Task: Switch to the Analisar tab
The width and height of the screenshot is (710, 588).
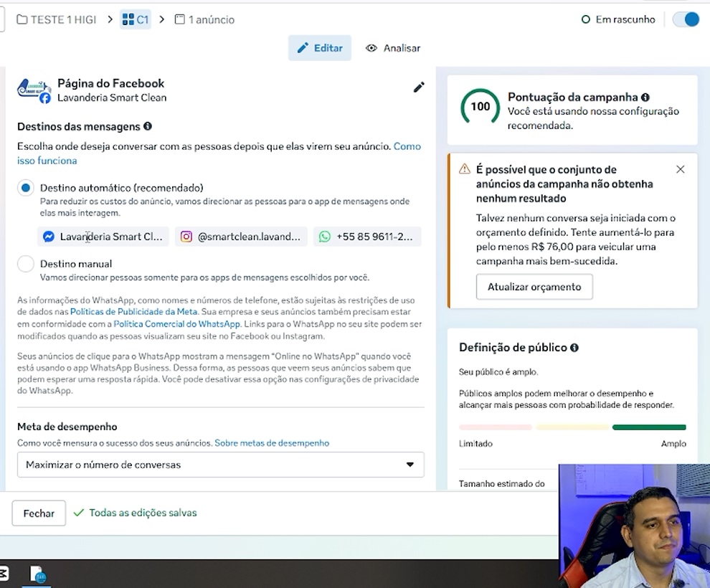Action: tap(393, 48)
